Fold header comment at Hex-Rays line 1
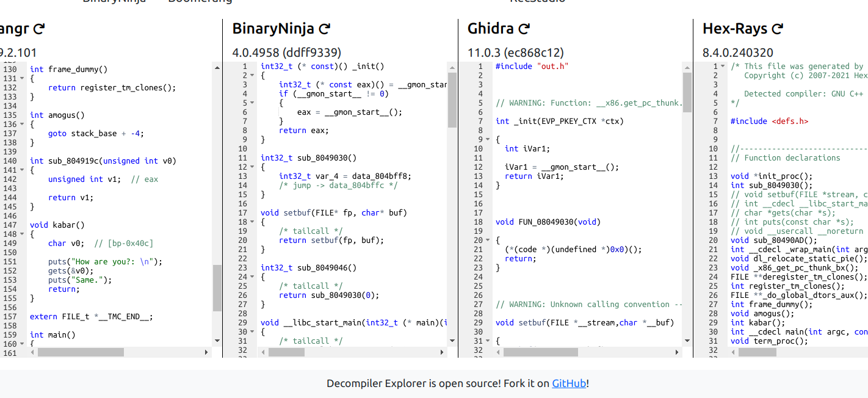Image resolution: width=868 pixels, height=398 pixels. tap(723, 67)
